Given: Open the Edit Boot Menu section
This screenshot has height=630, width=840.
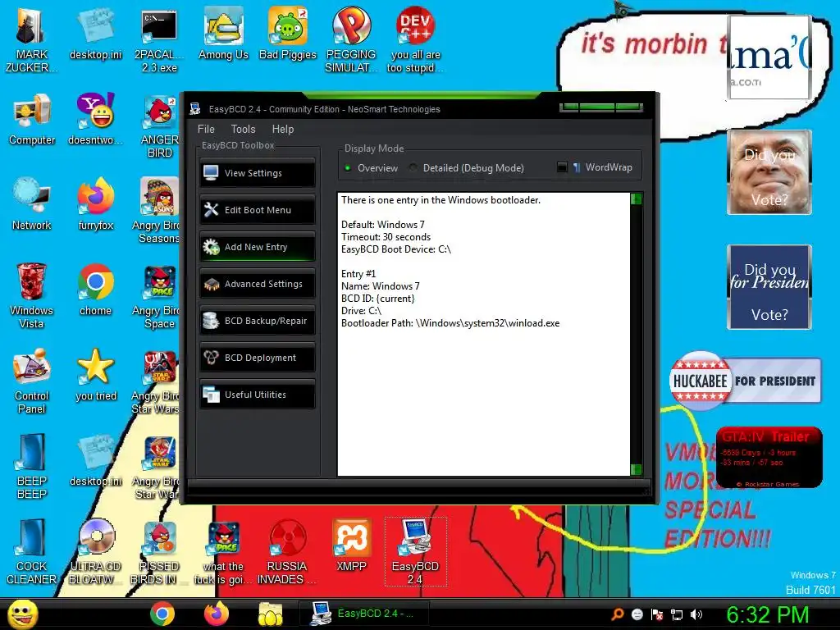Looking at the screenshot, I should [257, 210].
